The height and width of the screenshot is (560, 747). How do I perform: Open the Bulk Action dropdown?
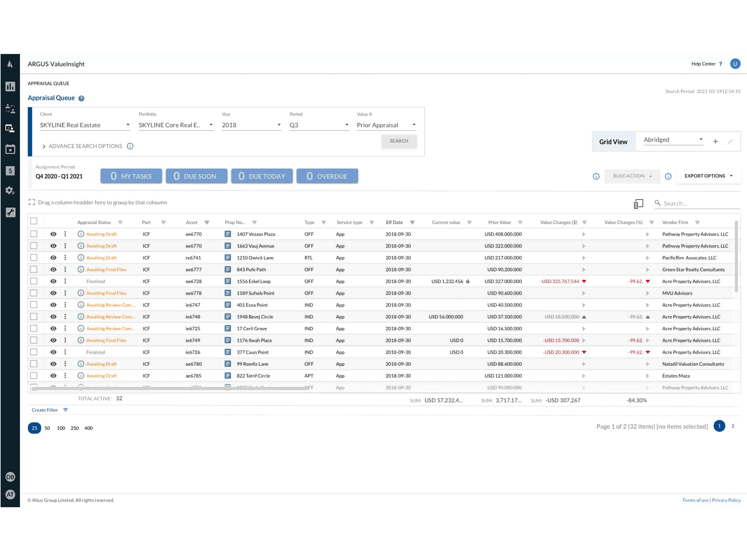(632, 176)
